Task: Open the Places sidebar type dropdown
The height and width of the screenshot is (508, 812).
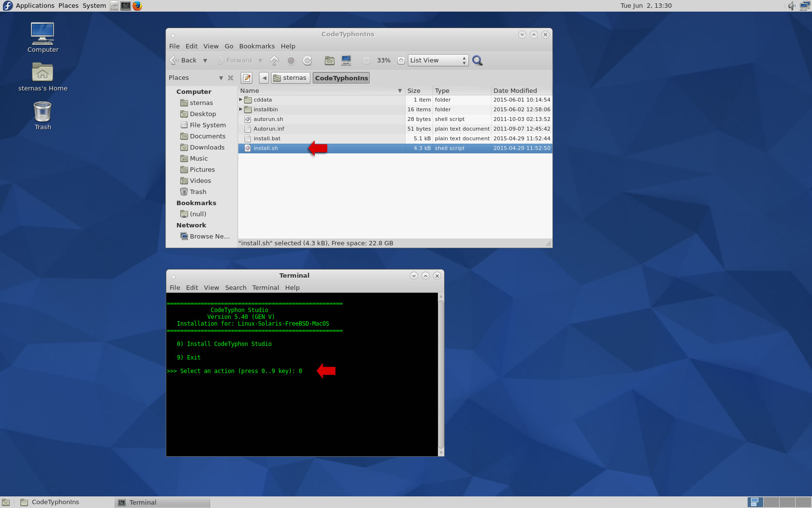Action: tap(221, 78)
